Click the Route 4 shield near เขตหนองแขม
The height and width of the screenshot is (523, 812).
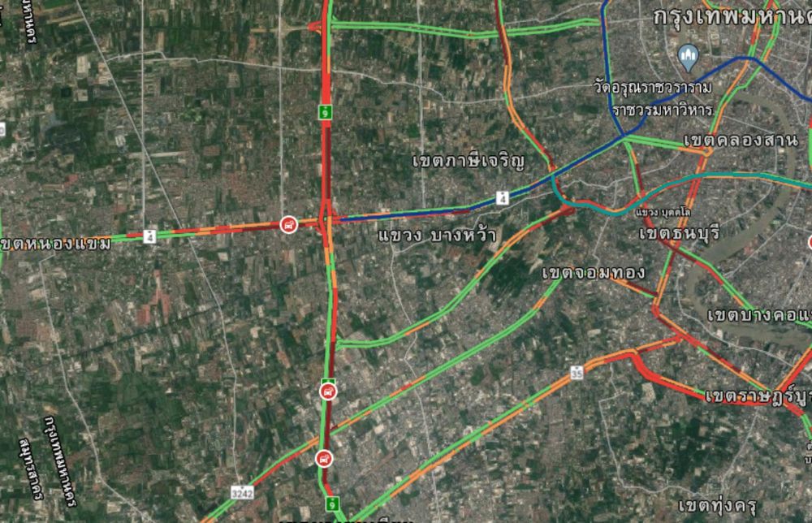tap(149, 236)
